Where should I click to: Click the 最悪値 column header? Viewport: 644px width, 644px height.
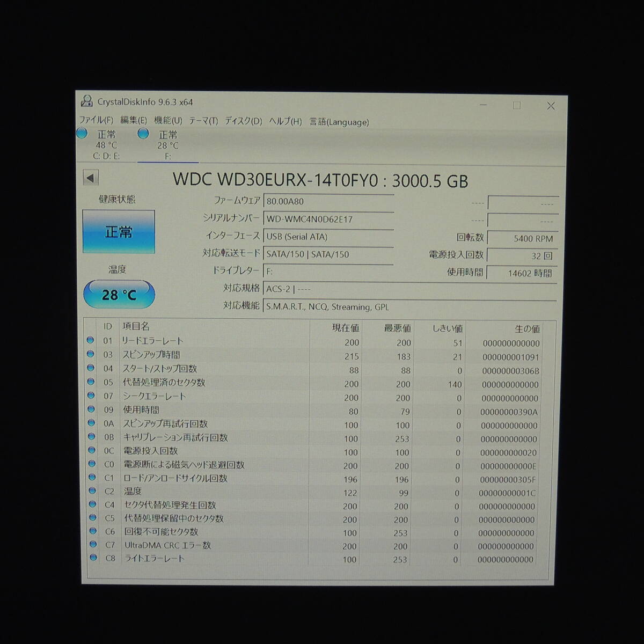click(x=397, y=328)
